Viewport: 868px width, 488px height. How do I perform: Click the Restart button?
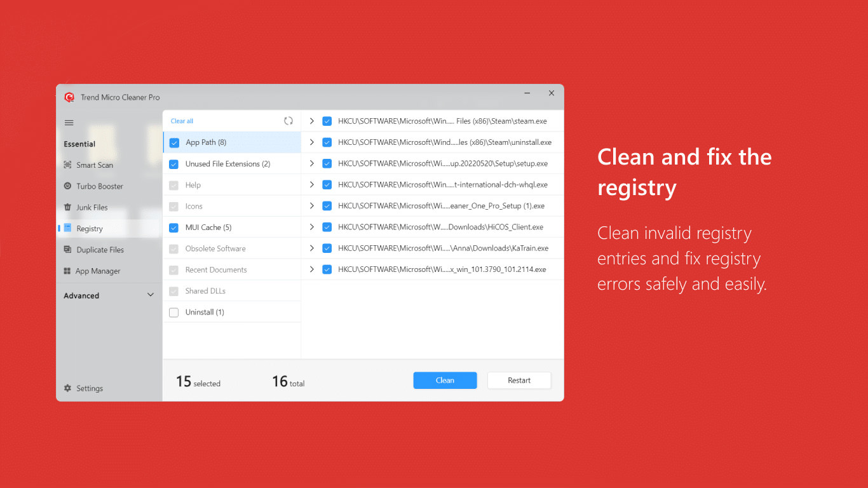[x=519, y=381]
